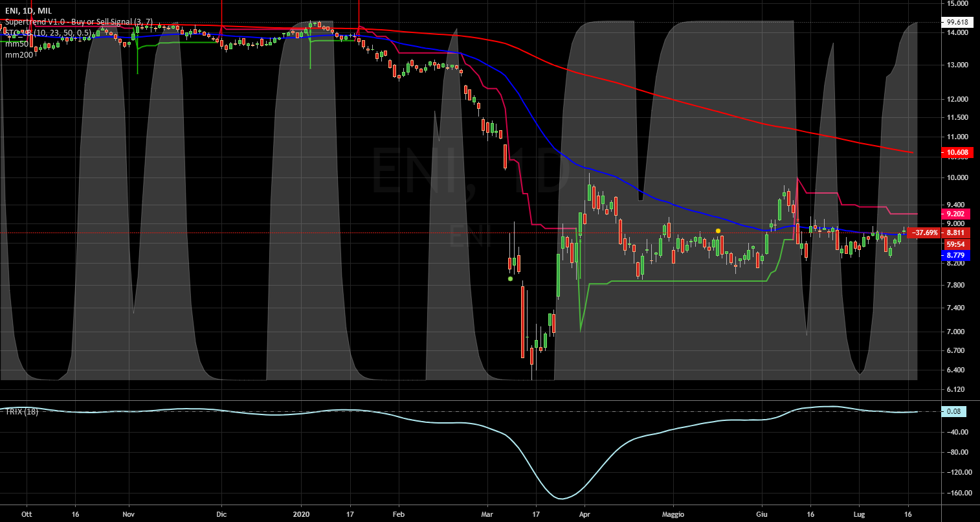
Task: Click the 59:54 countdown label
Action: [x=957, y=244]
